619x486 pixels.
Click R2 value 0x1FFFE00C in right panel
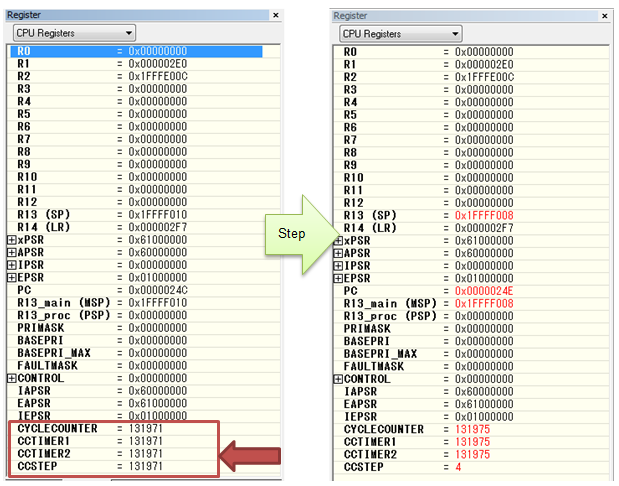pos(484,77)
